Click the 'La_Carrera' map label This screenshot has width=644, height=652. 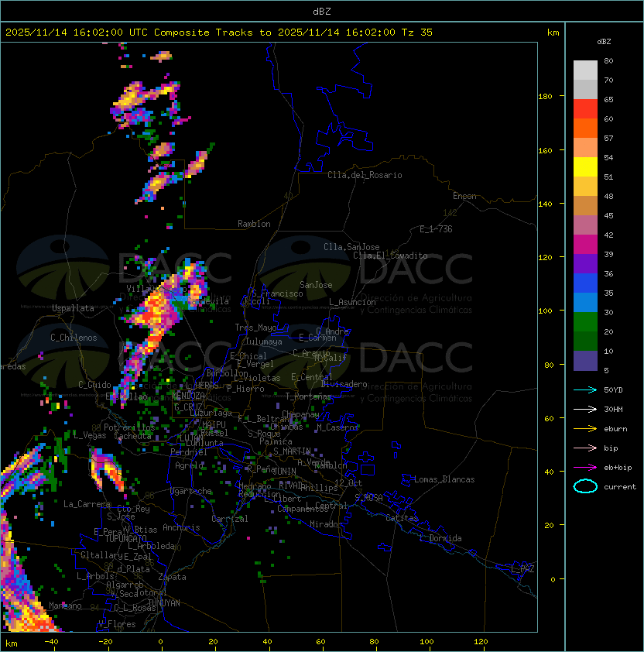tap(87, 504)
